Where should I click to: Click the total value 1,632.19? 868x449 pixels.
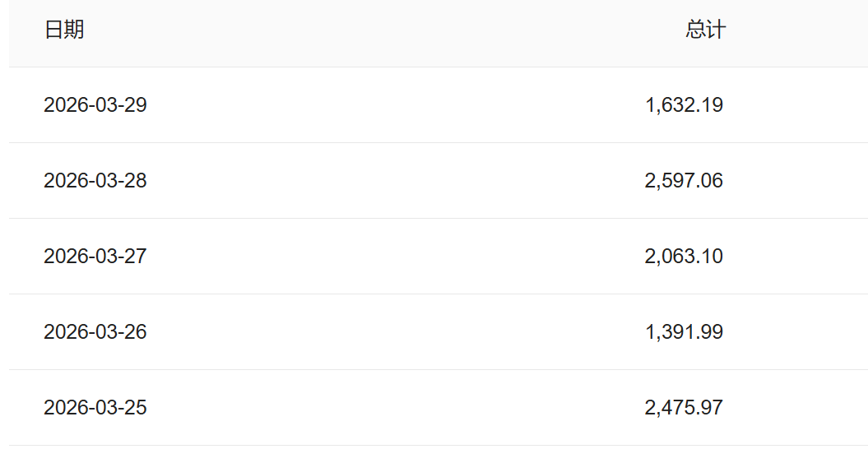click(685, 105)
